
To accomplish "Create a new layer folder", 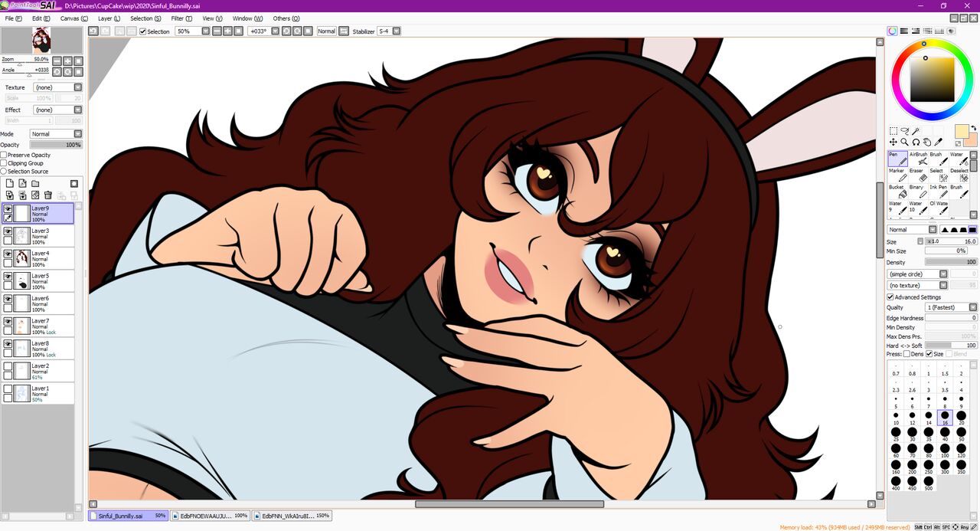I will coord(35,184).
